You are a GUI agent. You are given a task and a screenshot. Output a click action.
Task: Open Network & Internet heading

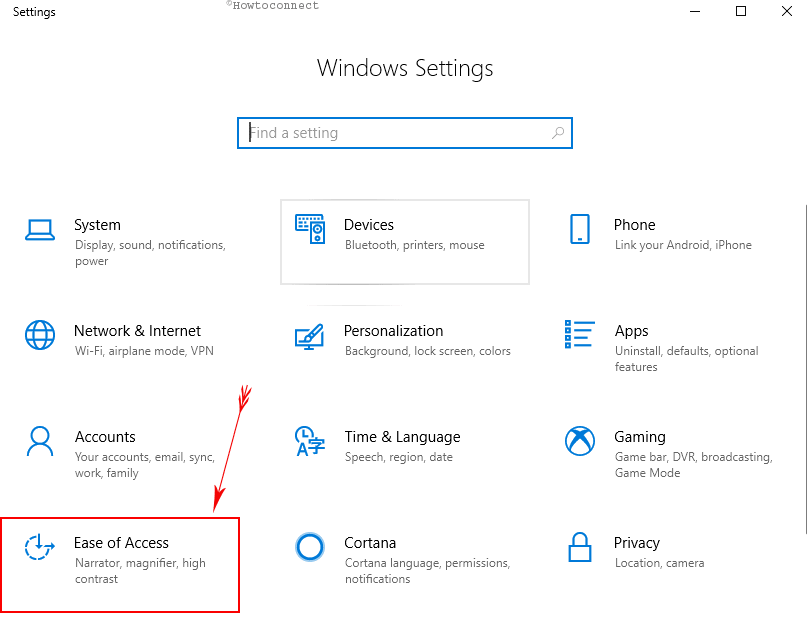point(137,331)
